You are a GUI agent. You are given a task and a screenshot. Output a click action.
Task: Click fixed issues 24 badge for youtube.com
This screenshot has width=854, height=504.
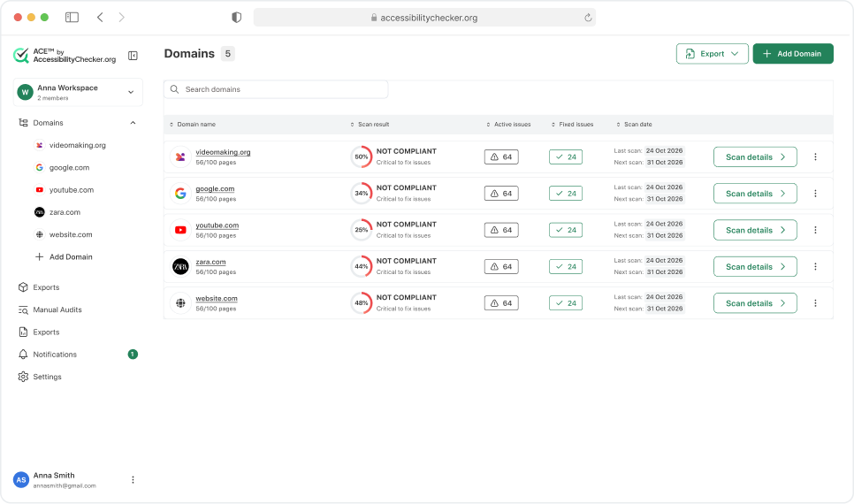pos(565,230)
